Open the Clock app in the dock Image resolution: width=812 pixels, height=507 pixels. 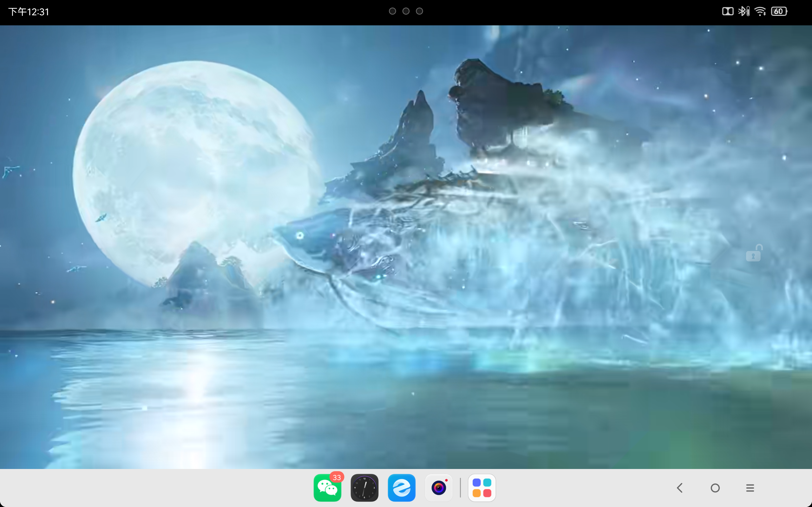click(x=364, y=488)
